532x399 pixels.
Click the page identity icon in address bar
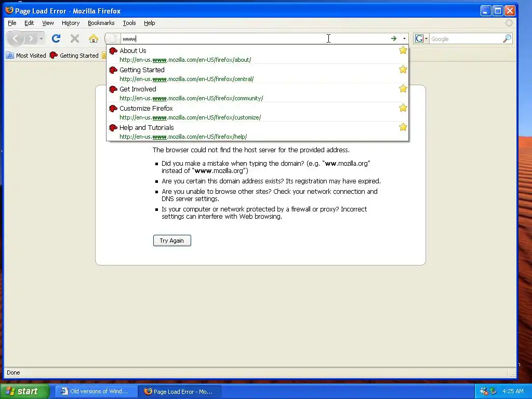(113, 38)
